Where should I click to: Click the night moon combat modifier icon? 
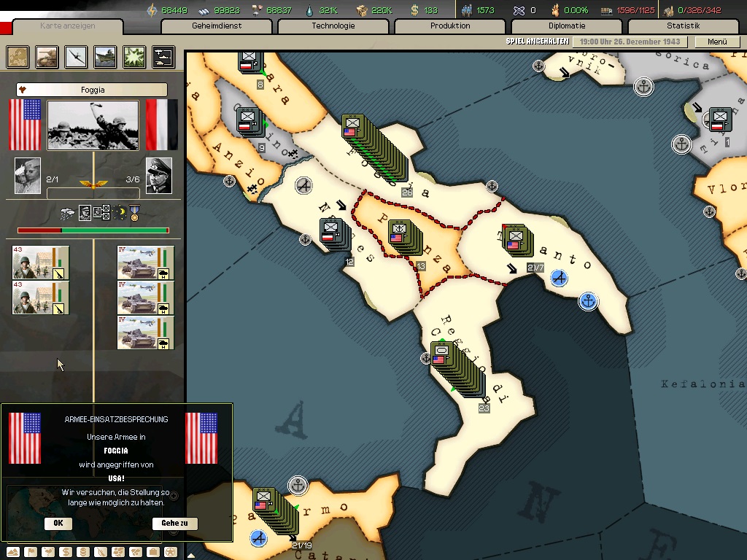coord(119,213)
